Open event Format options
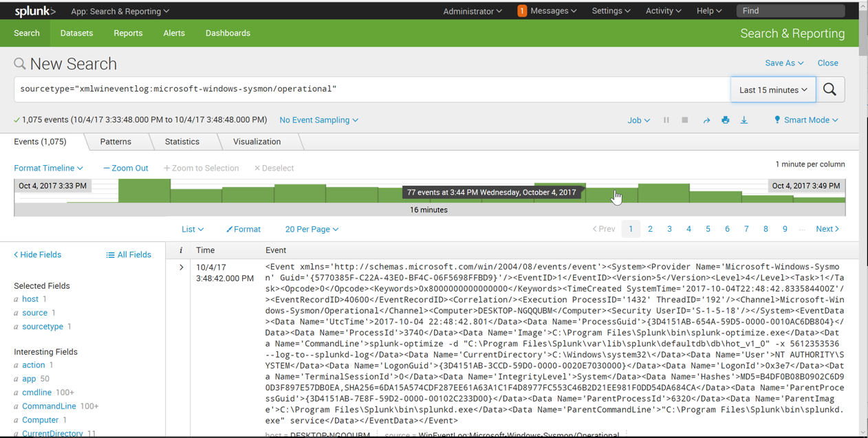868x438 pixels. click(243, 229)
